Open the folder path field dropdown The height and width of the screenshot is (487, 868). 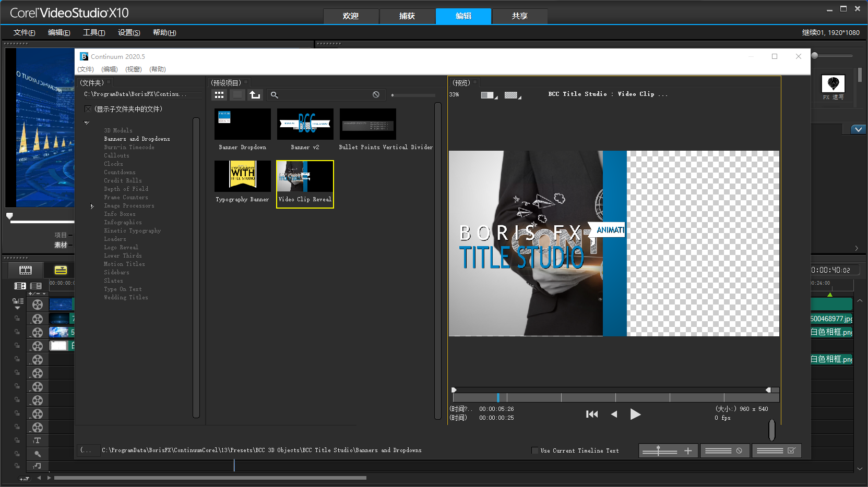click(143, 94)
